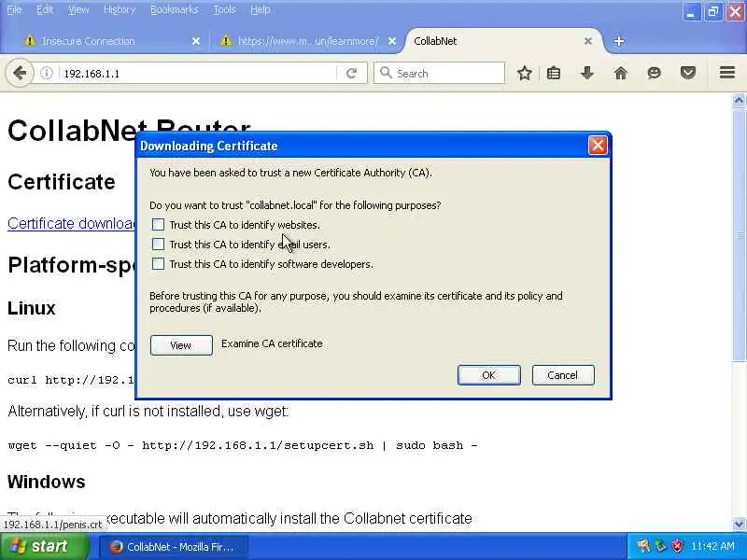Tick Trust this CA to identify software developers

158,264
